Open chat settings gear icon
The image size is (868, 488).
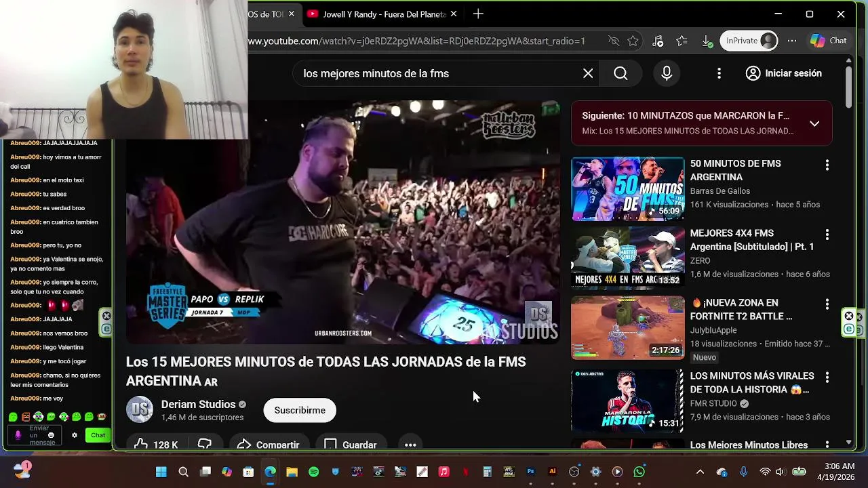point(75,435)
